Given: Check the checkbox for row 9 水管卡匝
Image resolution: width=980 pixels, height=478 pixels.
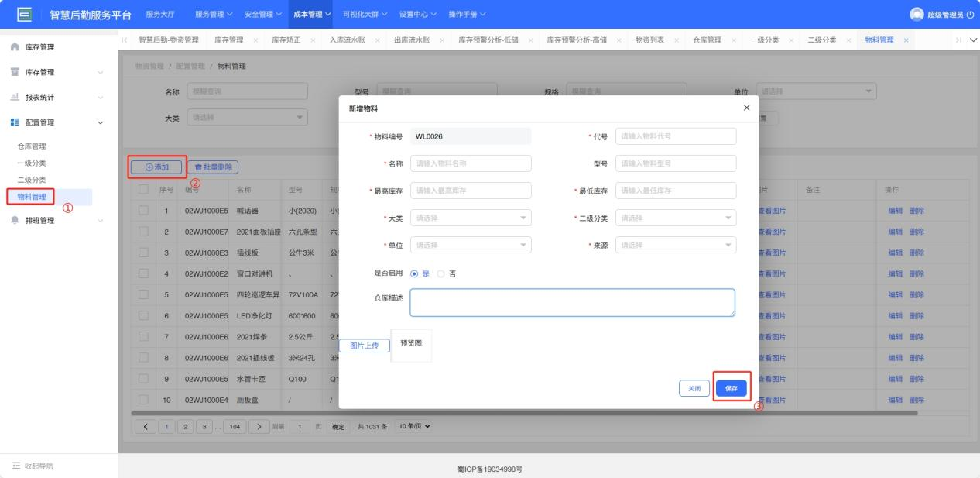Looking at the screenshot, I should (143, 379).
